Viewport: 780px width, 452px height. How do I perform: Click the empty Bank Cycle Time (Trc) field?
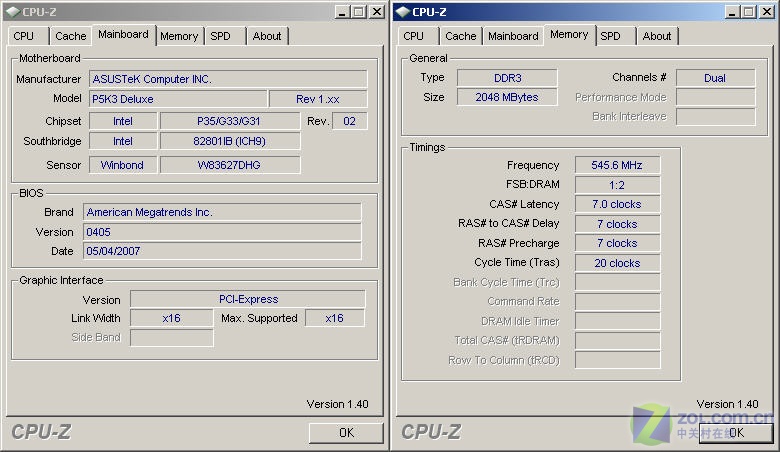click(617, 282)
